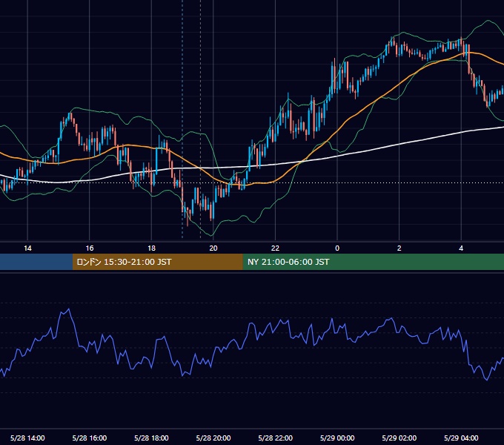Click the '0' hour axis label

pyautogui.click(x=337, y=248)
